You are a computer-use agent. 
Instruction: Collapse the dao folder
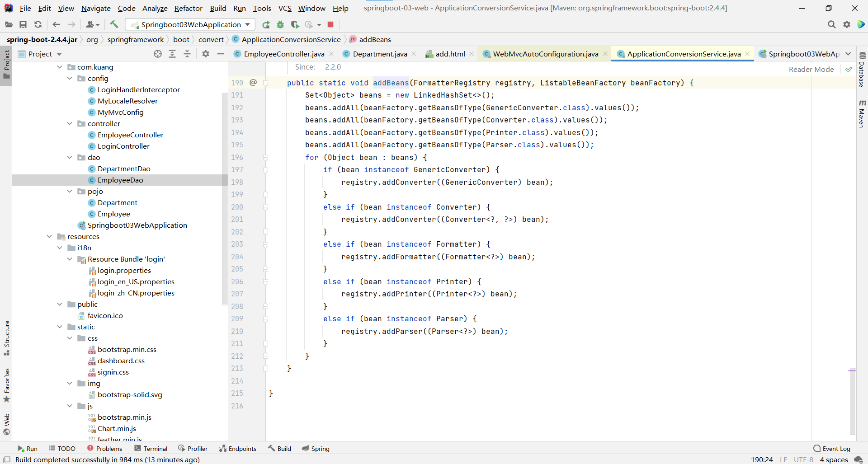coord(70,157)
